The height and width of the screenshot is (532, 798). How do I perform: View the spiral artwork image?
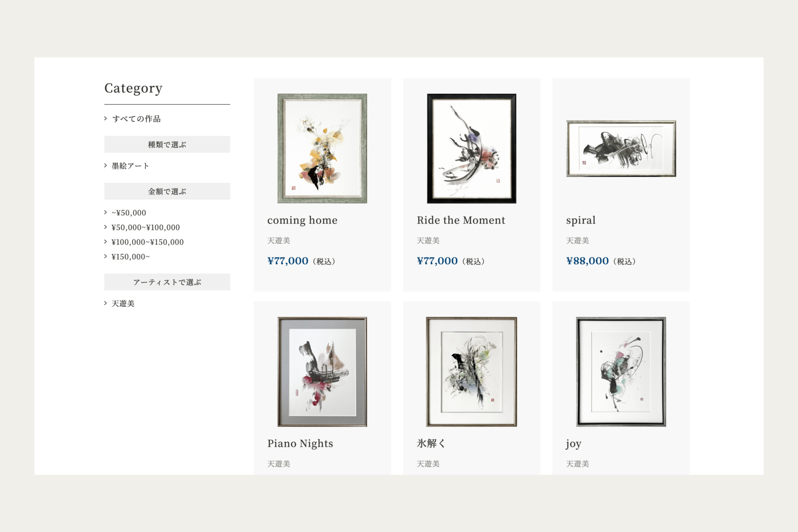click(x=621, y=148)
